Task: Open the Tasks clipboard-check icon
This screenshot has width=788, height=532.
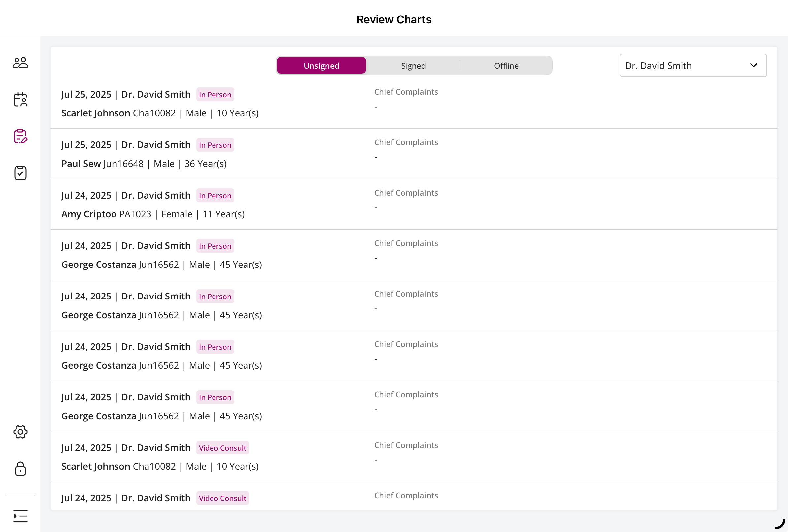Action: pos(20,173)
